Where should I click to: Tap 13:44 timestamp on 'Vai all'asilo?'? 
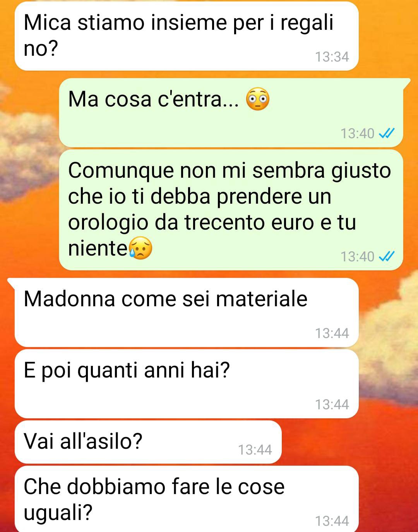pyautogui.click(x=255, y=450)
